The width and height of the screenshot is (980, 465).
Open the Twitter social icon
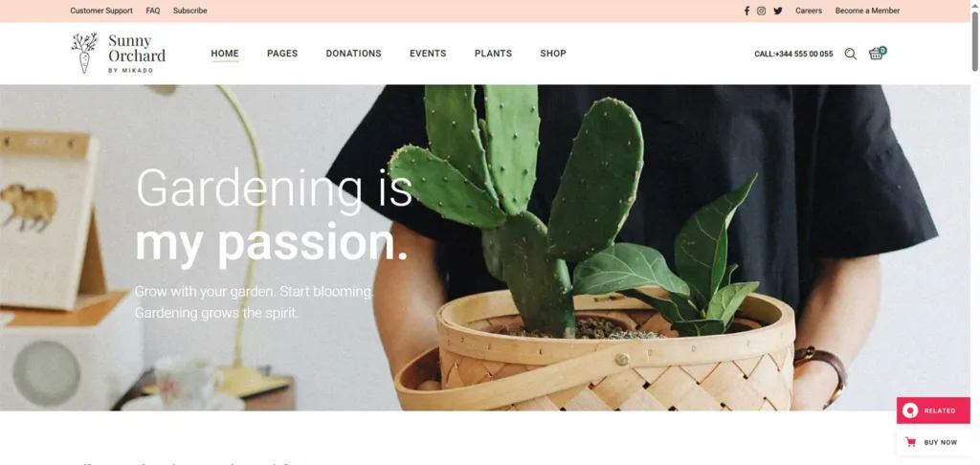(778, 11)
